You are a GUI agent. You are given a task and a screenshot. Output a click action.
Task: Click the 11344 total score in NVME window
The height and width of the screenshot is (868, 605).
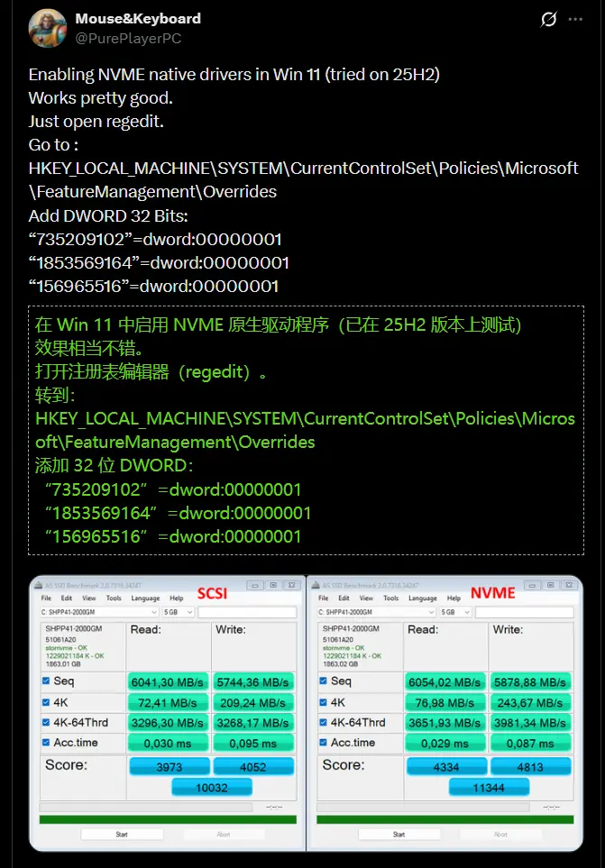tap(489, 787)
